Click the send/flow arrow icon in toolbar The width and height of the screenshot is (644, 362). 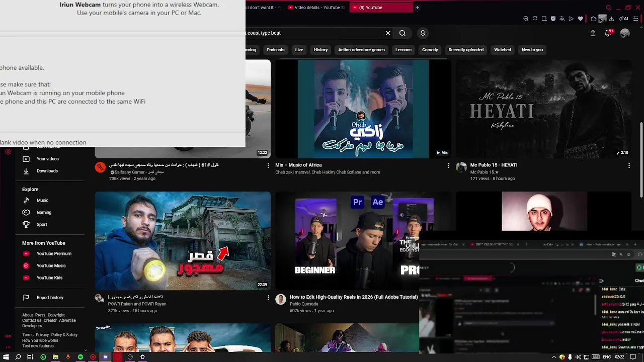click(571, 19)
